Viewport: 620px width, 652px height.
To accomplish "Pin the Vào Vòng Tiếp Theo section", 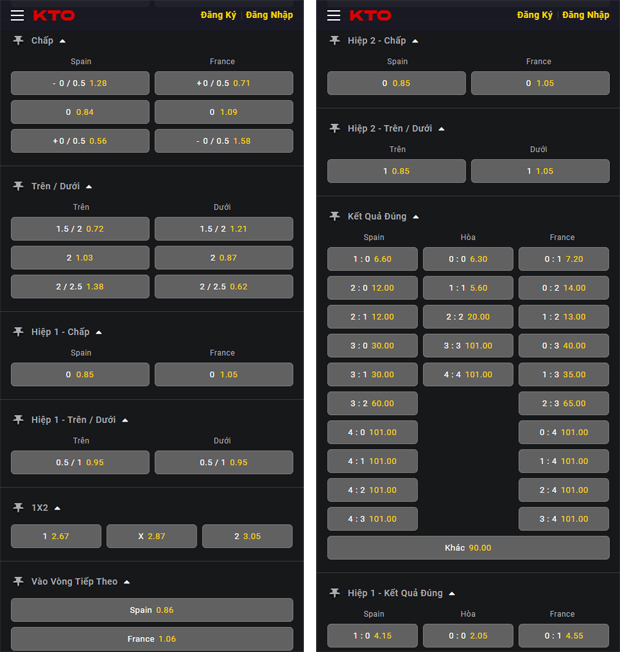I will (18, 581).
